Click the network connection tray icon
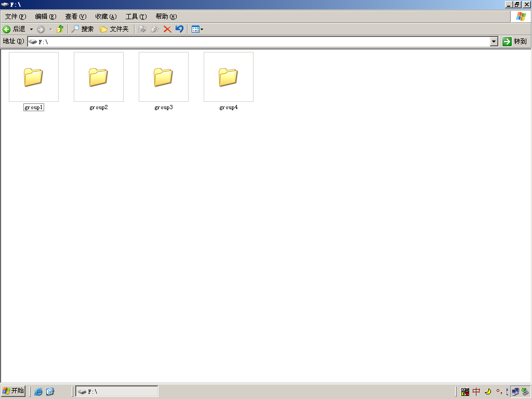 pos(515,392)
